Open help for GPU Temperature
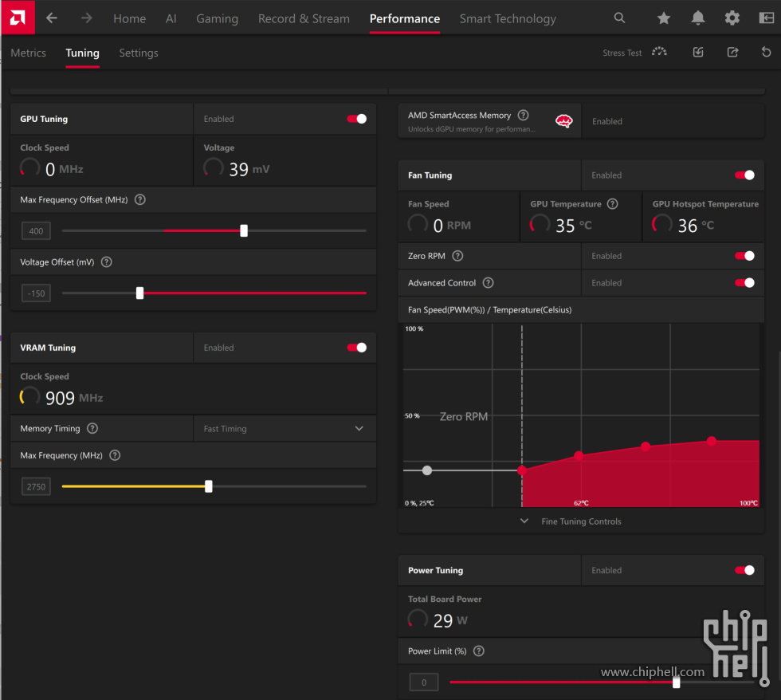The width and height of the screenshot is (781, 700). pos(613,204)
